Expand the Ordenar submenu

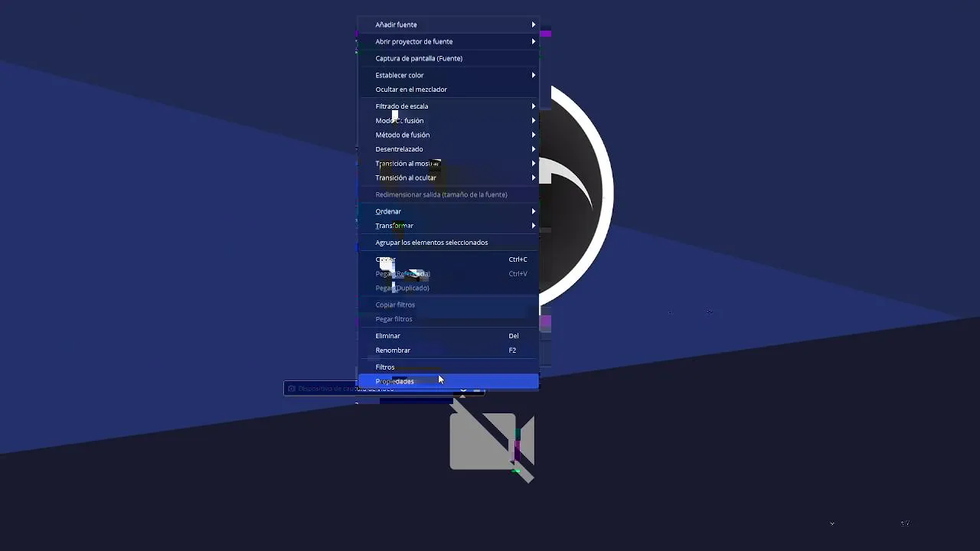pyautogui.click(x=449, y=211)
